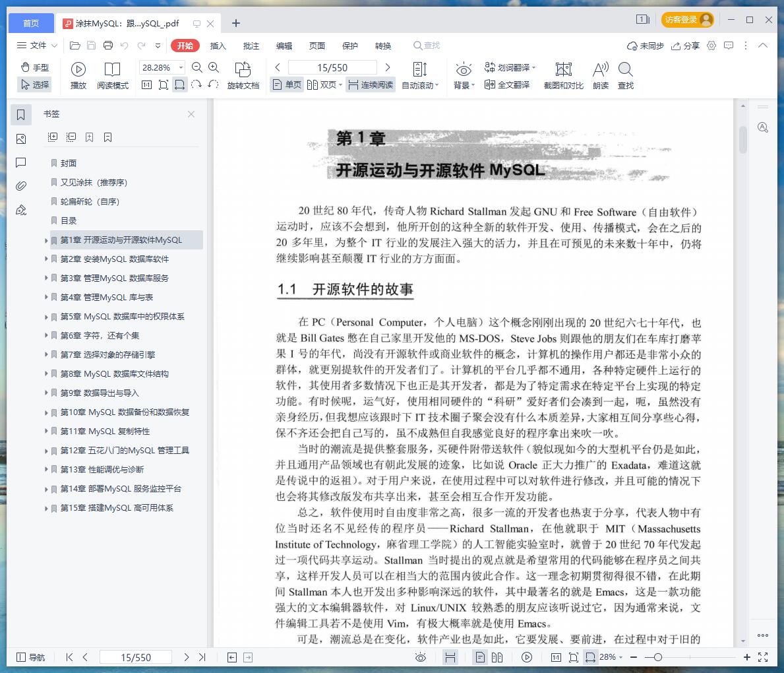Viewport: 784px width, 673px height.
Task: Open the Bookmarks panel icon
Action: click(21, 115)
